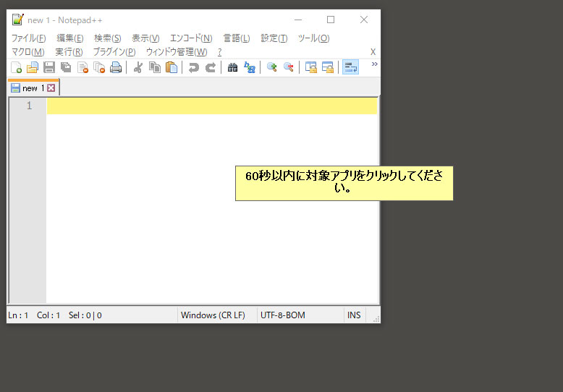Open the 表示(V) menu
This screenshot has width=563, height=392.
(x=145, y=38)
